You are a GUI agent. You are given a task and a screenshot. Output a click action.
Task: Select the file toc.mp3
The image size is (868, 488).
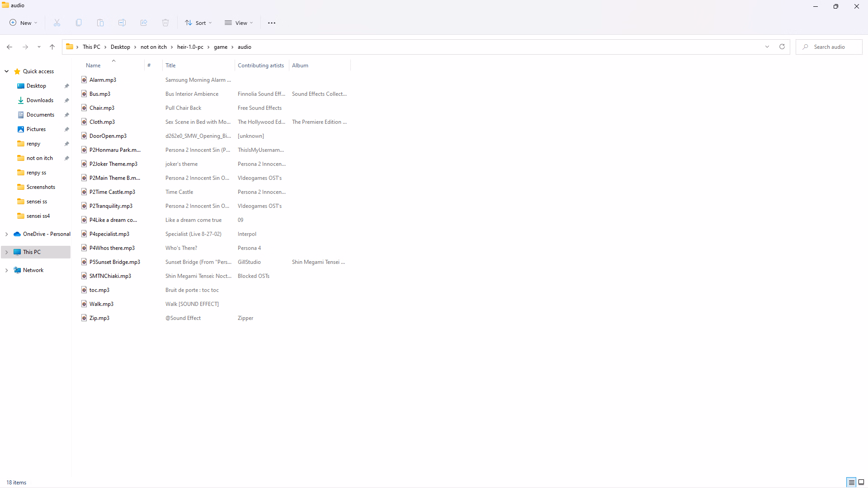pyautogui.click(x=99, y=290)
